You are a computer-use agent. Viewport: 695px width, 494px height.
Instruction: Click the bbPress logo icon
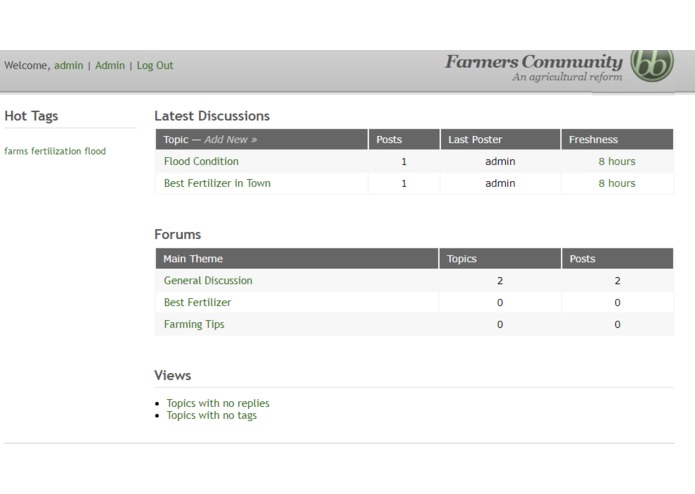(x=652, y=66)
